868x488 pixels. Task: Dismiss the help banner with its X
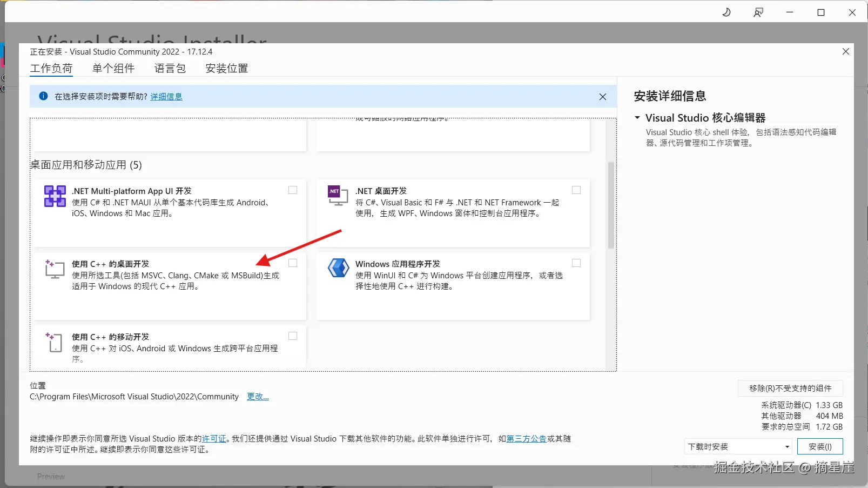pos(603,97)
